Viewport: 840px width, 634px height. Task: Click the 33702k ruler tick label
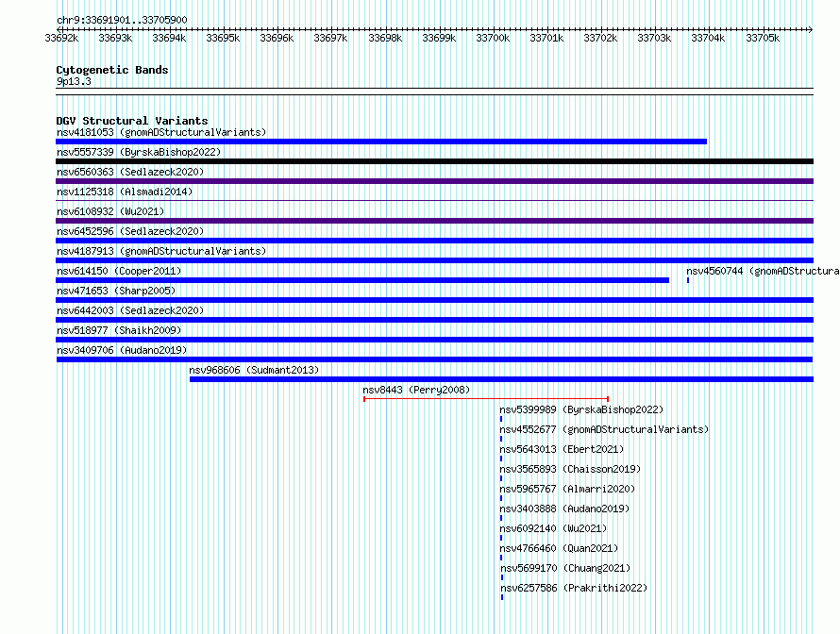(x=600, y=38)
